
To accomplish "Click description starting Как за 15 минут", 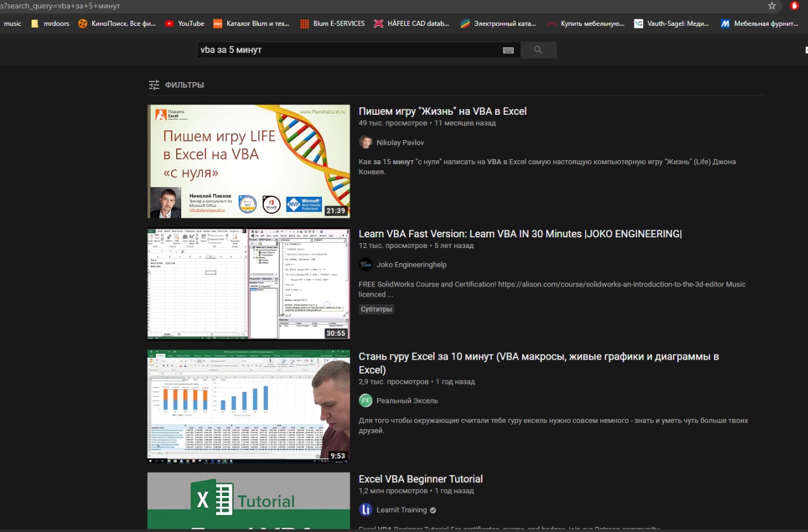I will pos(547,167).
